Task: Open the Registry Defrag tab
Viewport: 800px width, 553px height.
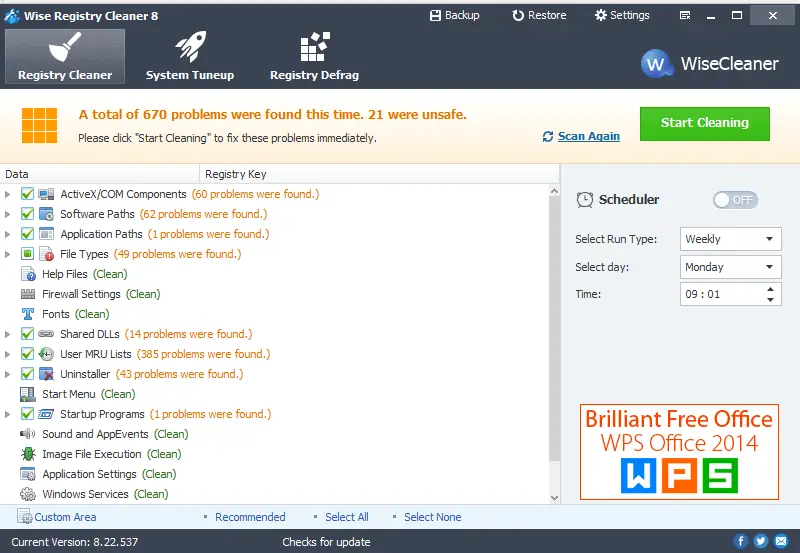Action: pos(314,56)
